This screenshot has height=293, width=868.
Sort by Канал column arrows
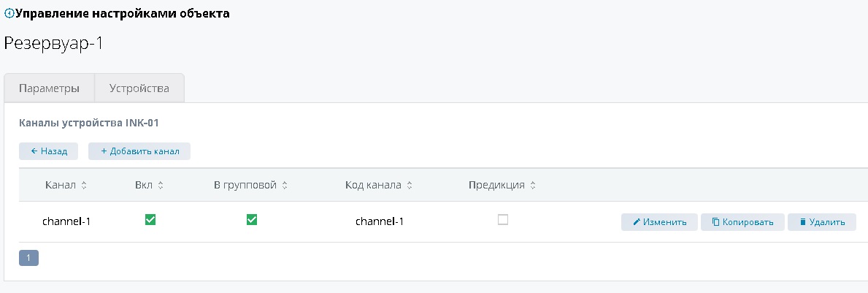pos(84,186)
